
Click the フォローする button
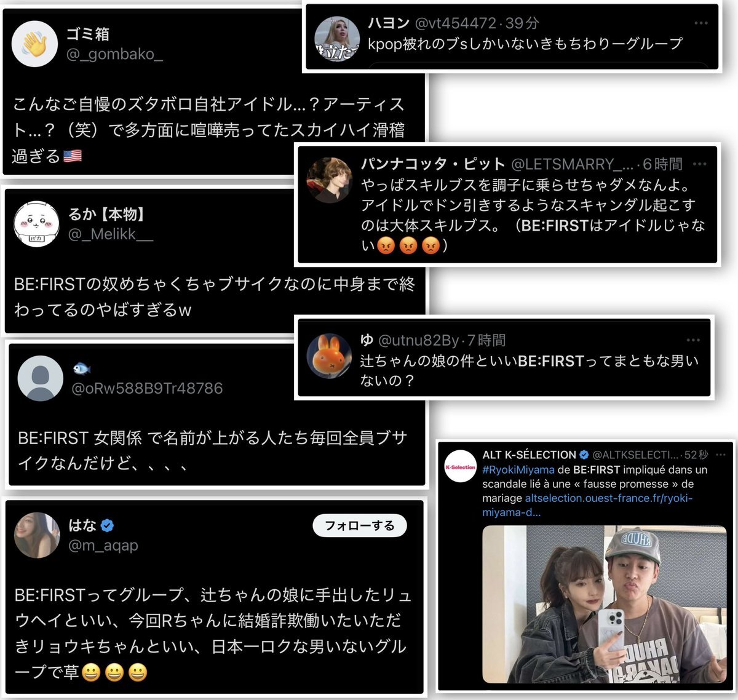tap(360, 525)
